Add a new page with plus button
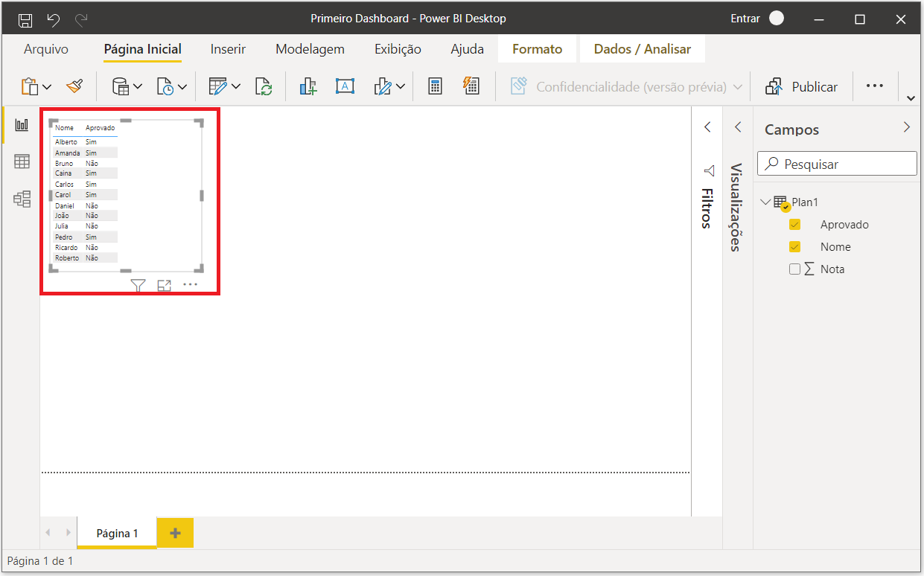The height and width of the screenshot is (576, 924). tap(175, 533)
